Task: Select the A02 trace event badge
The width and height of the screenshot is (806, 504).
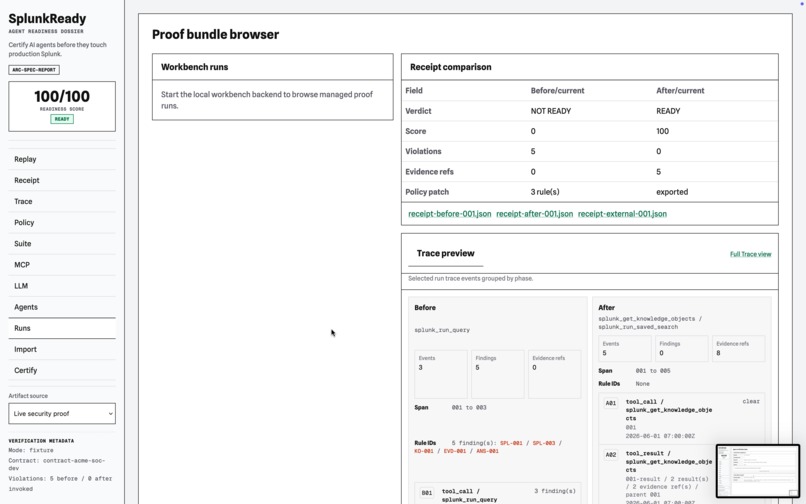Action: click(611, 455)
